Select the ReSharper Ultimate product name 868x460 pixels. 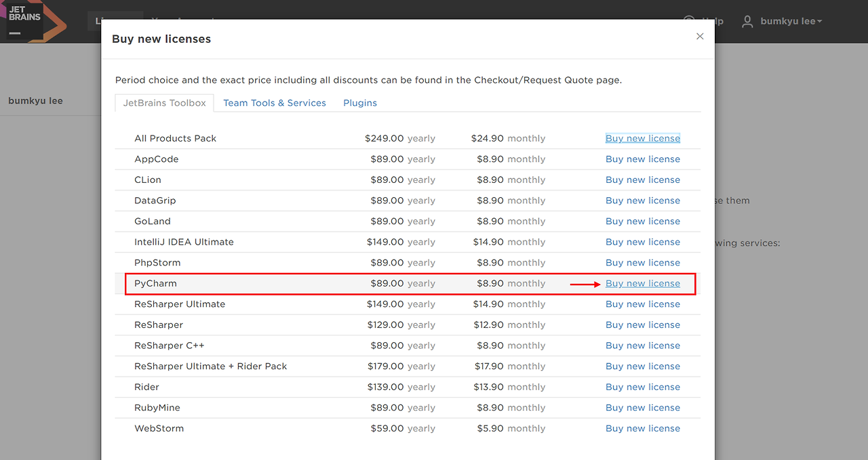(180, 304)
